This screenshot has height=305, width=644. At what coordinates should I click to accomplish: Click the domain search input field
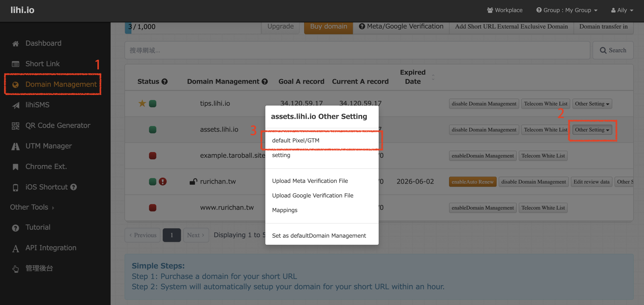[357, 50]
